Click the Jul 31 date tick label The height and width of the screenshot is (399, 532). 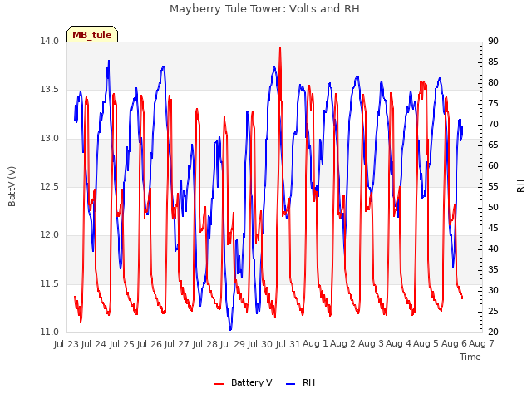point(288,344)
